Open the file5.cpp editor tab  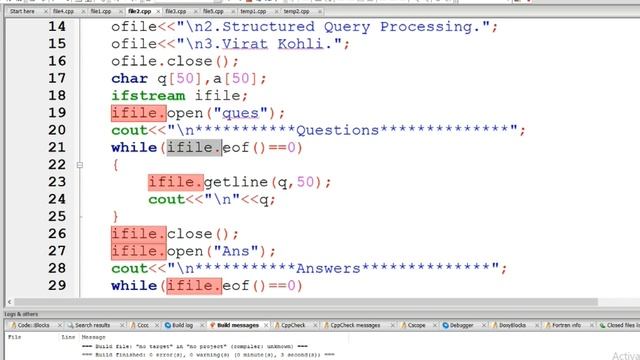click(213, 11)
